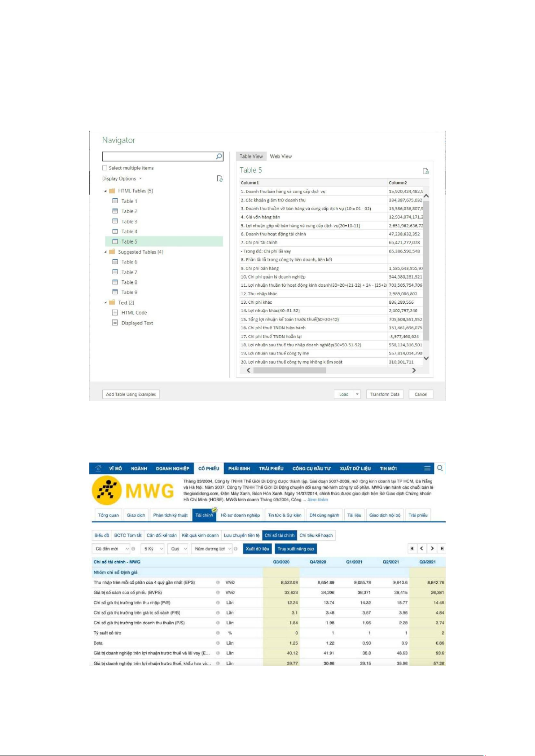Click the website search magnifier icon
This screenshot has height=756, width=535.
pos(440,468)
